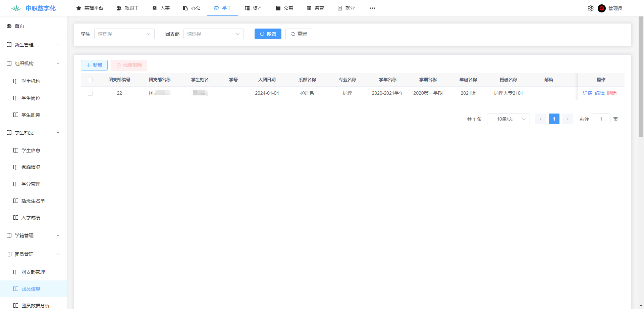This screenshot has height=309, width=644.
Task: Click the page number jump input
Action: 601,119
